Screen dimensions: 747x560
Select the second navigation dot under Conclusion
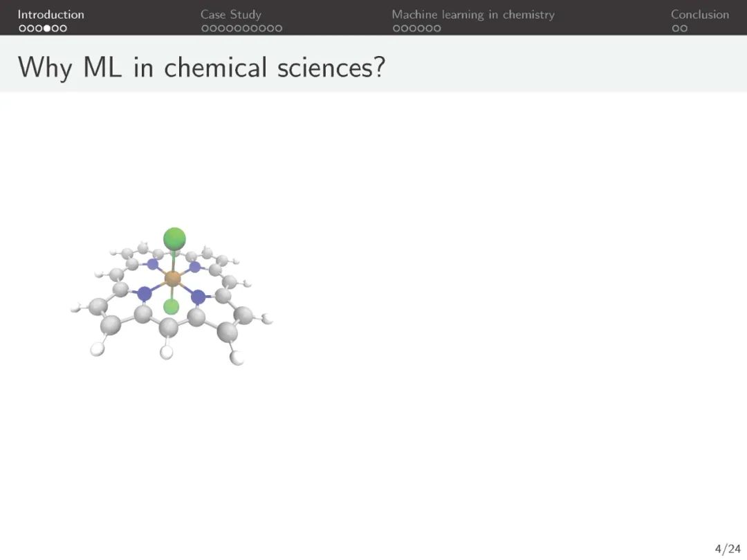click(x=683, y=28)
